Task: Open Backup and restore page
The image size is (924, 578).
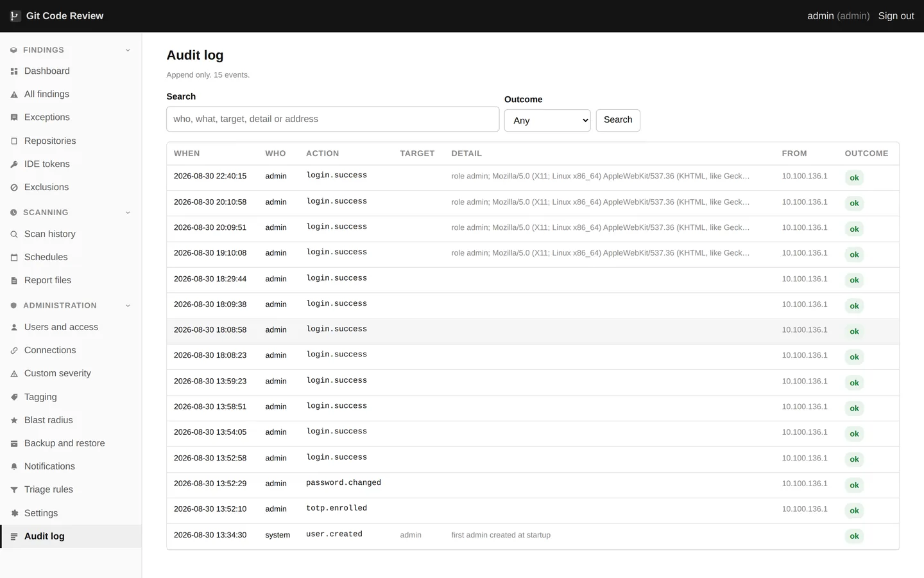Action: tap(71, 444)
